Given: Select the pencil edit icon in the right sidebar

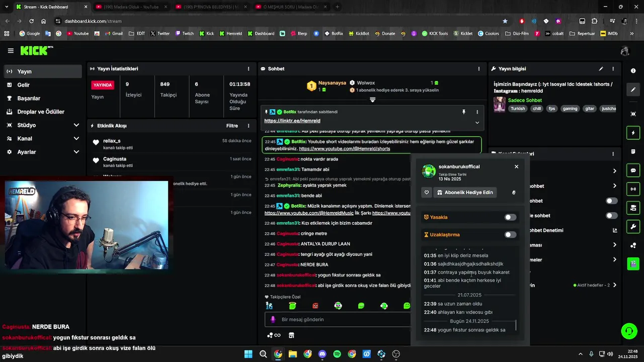Looking at the screenshot, I should pos(633,89).
